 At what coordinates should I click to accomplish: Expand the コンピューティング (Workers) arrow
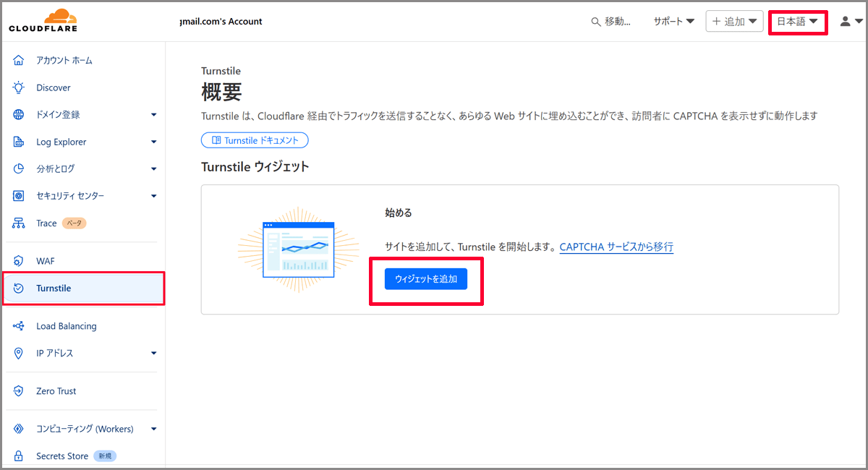[x=153, y=430]
